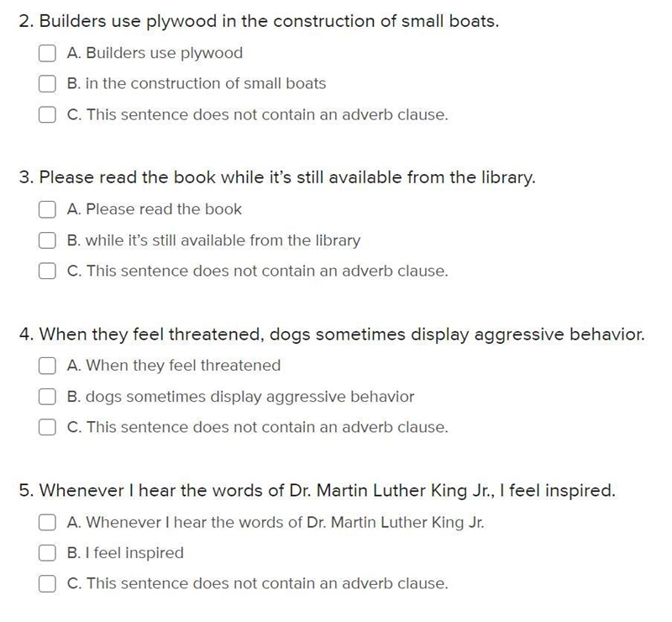The width and height of the screenshot is (672, 622).
Task: Click label text 'B. I feel inspired'
Action: click(x=125, y=553)
